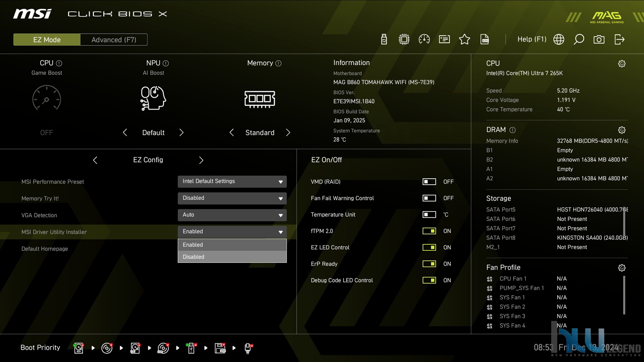Switch to Advanced (F7) tab
Screen dimensions: 644x362
tap(114, 40)
